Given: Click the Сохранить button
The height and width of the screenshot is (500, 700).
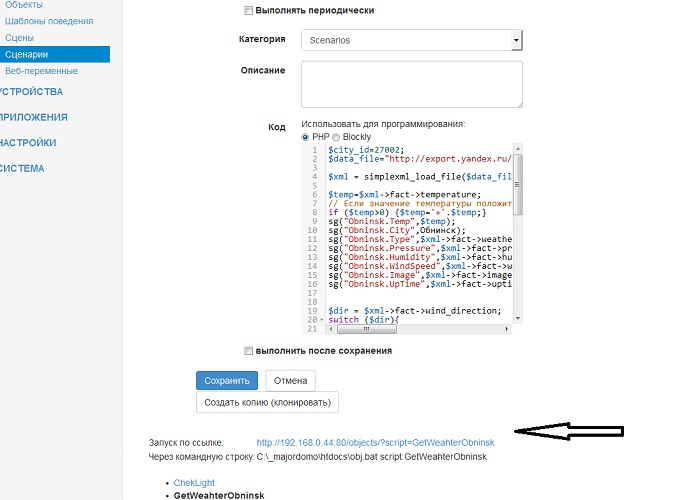Looking at the screenshot, I should pyautogui.click(x=226, y=380).
